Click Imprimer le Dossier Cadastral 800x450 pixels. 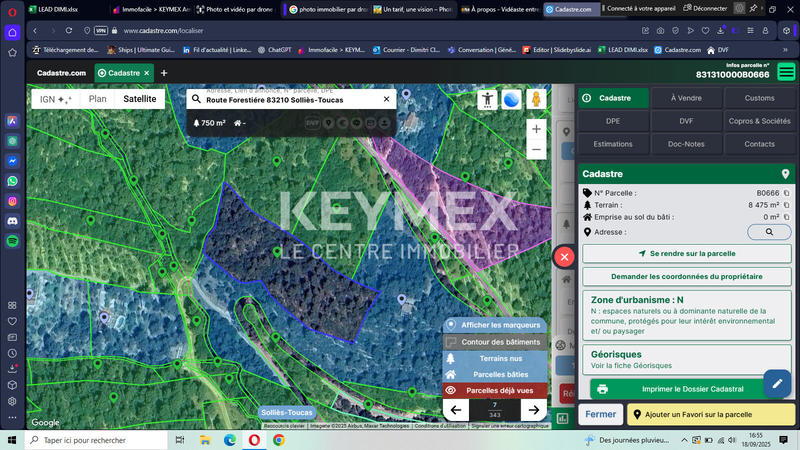[686, 389]
